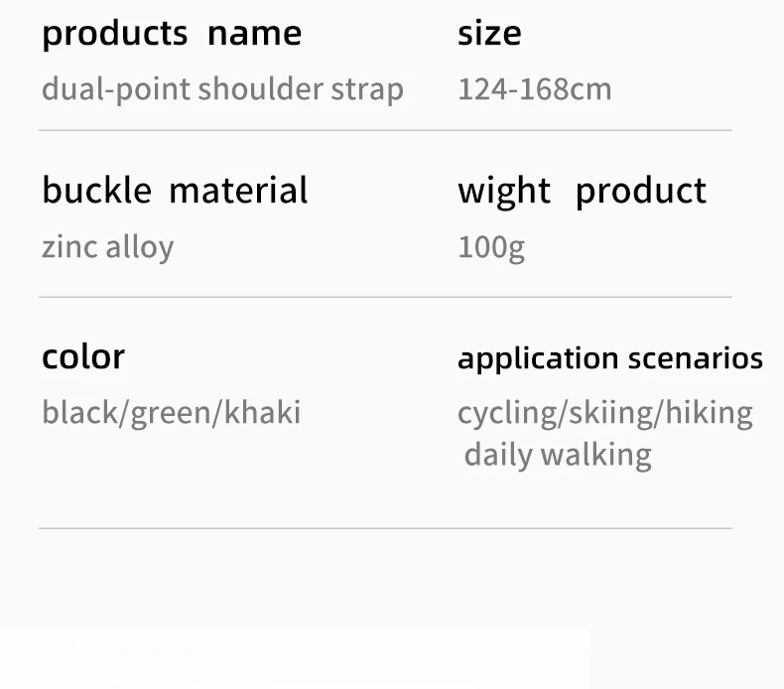Click the "products name" heading
This screenshot has width=784, height=689.
172,34
